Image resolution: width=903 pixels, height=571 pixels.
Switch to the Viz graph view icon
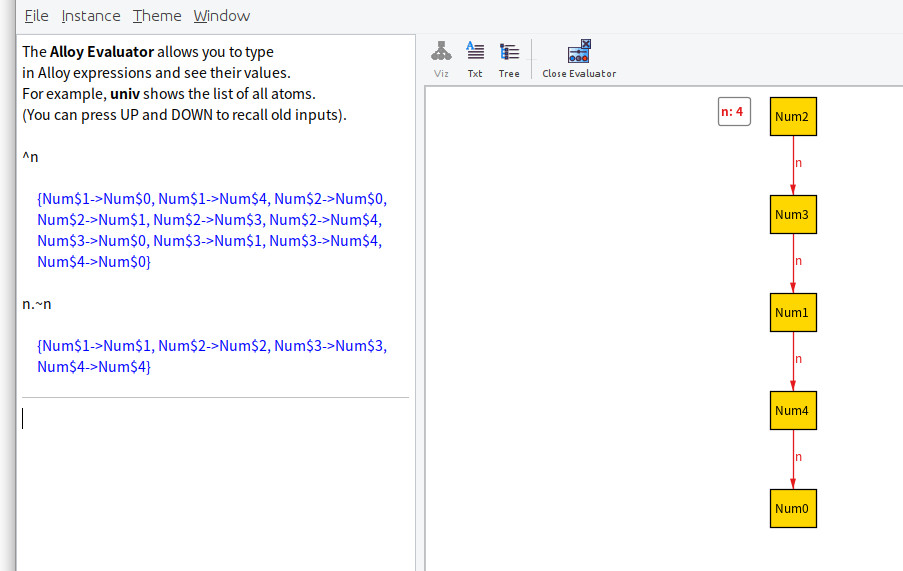[441, 59]
